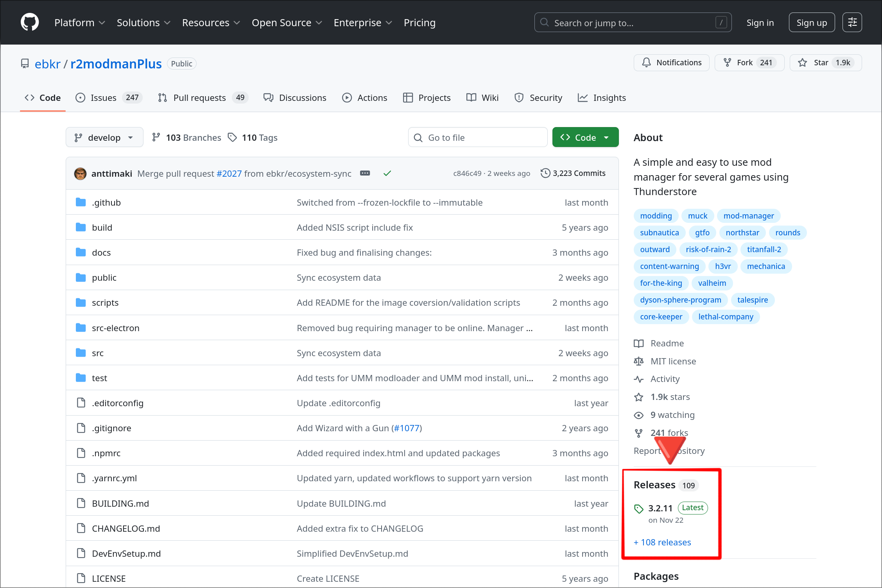Click anttimaki's avatar image
Image resolution: width=882 pixels, height=588 pixels.
[81, 173]
